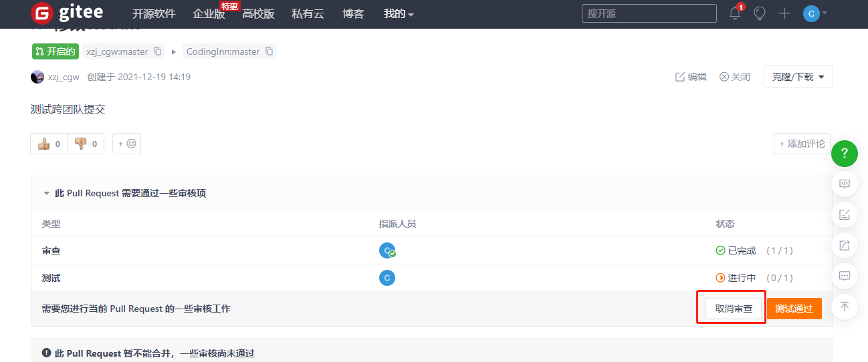Click the reviewer avatar in 审查 row

387,251
